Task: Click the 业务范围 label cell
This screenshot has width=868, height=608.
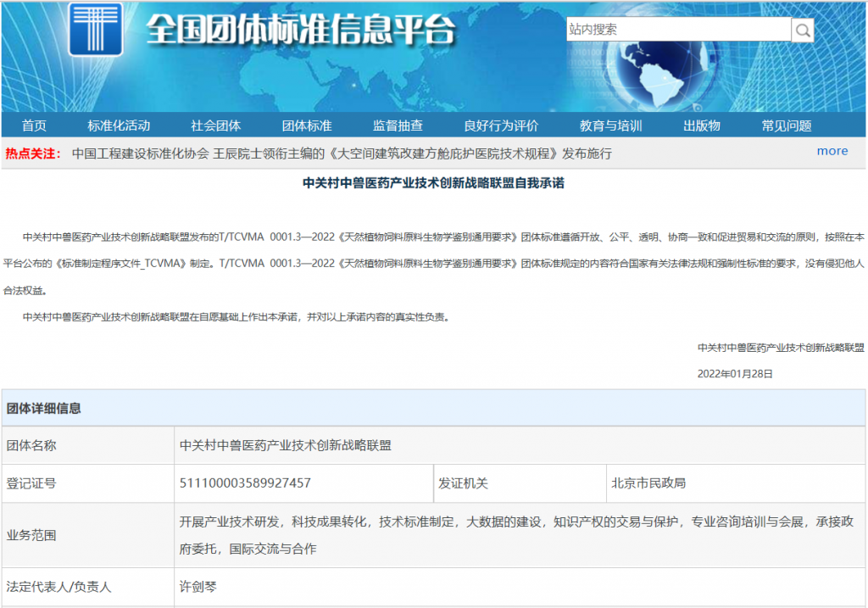Action: (x=88, y=535)
